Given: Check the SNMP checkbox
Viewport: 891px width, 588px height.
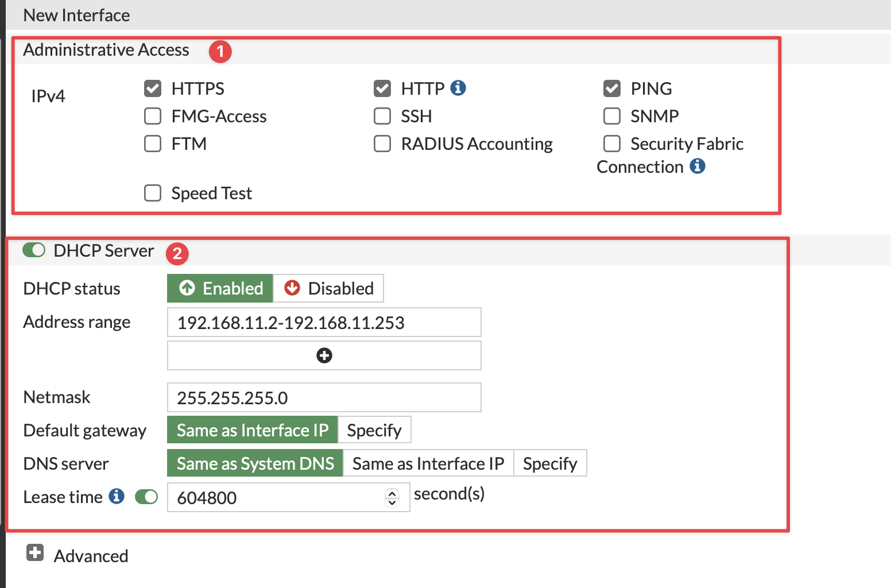Looking at the screenshot, I should [x=612, y=116].
